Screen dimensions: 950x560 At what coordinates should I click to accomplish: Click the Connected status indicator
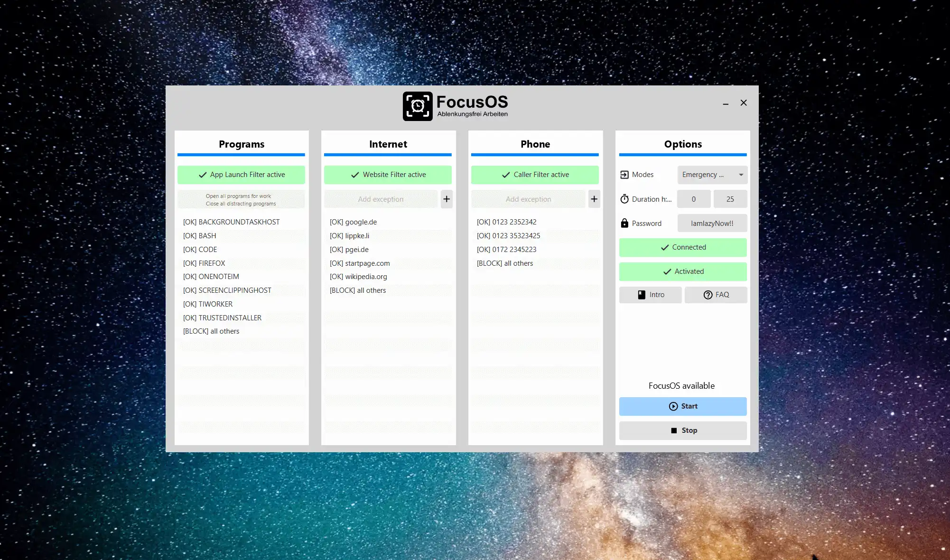(683, 247)
